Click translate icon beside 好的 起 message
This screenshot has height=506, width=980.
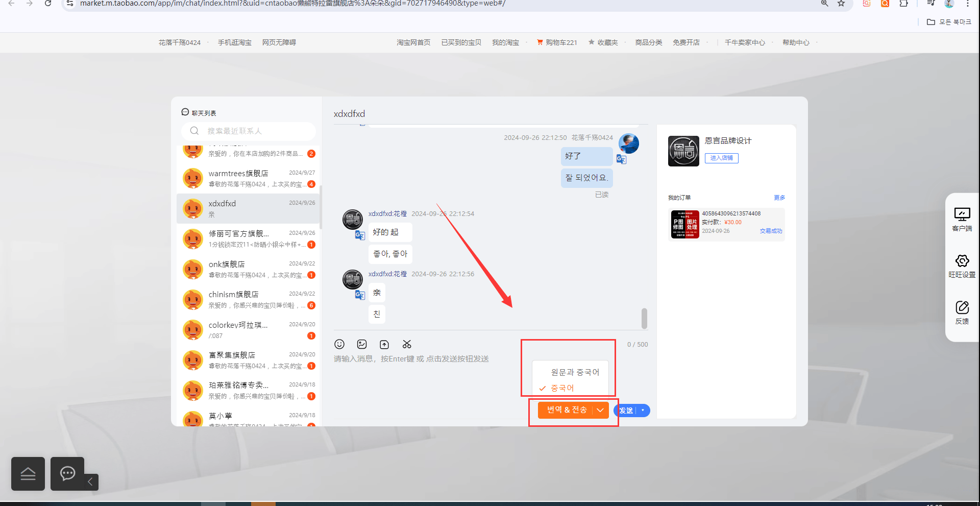[x=360, y=235]
